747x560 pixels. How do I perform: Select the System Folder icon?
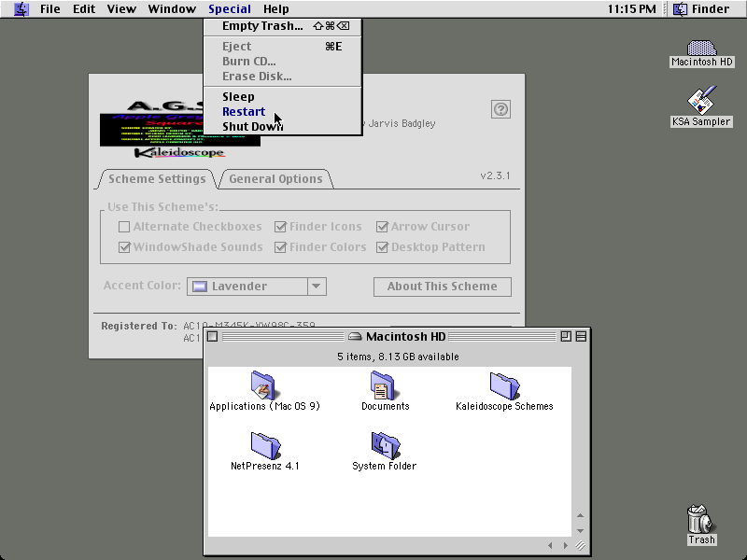pos(385,445)
